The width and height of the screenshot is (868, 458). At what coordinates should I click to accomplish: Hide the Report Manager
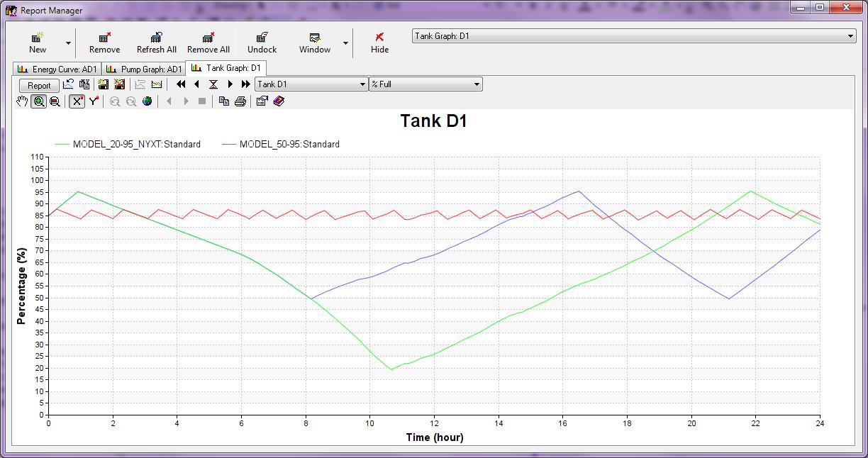pyautogui.click(x=380, y=43)
